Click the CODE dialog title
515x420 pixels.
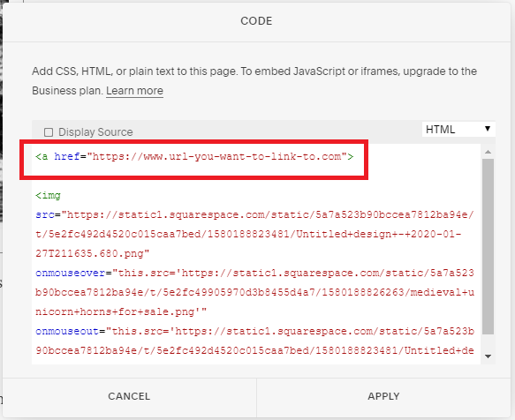256,21
